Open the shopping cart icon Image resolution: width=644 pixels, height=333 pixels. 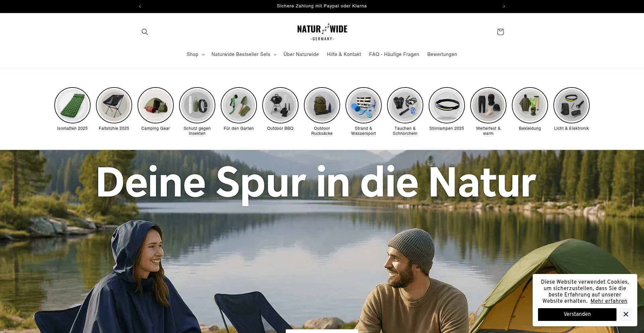[x=500, y=32]
